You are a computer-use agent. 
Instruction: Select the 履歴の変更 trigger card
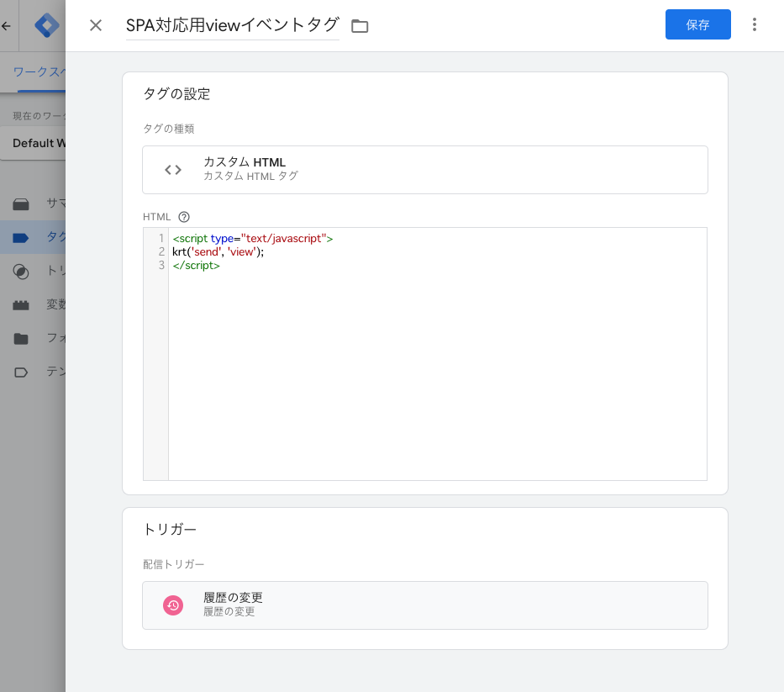pos(424,605)
